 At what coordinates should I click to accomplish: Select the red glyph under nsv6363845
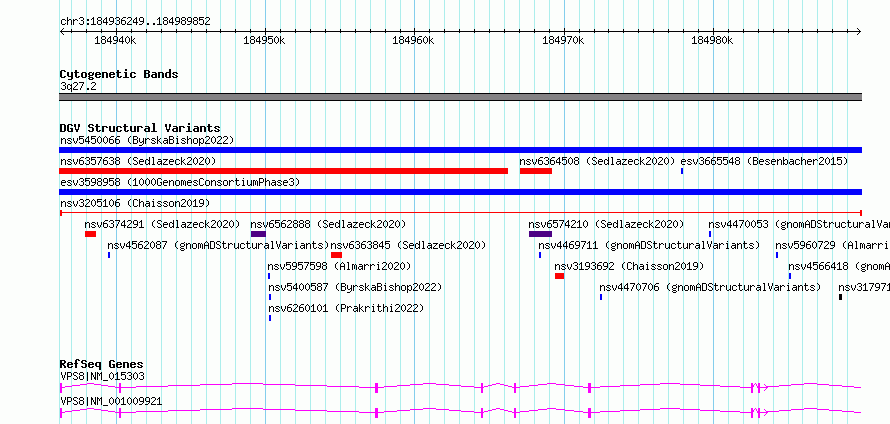pos(337,255)
